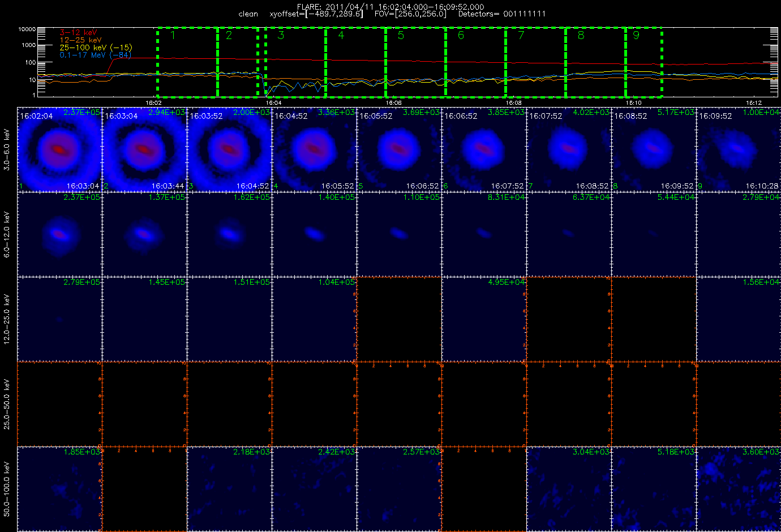
Task: Click the orange '12-25 keV' legend entry
Action: tap(80, 40)
